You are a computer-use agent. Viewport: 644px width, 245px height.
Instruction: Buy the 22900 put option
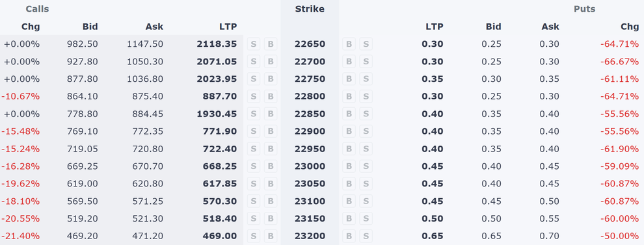tap(349, 131)
